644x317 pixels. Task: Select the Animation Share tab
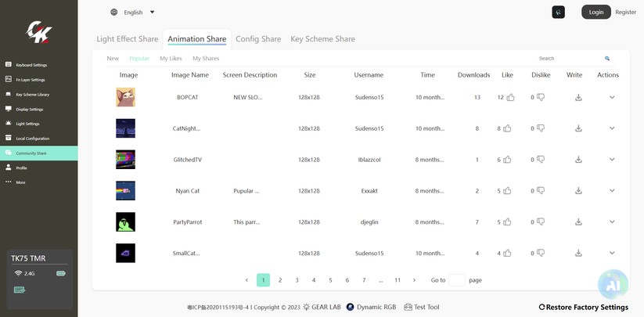(x=197, y=39)
